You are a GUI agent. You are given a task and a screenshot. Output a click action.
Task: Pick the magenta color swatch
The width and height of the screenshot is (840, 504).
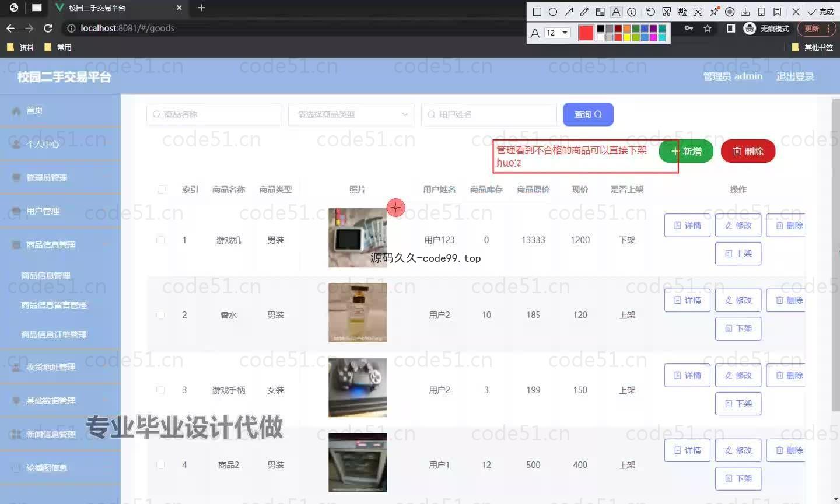tap(653, 37)
